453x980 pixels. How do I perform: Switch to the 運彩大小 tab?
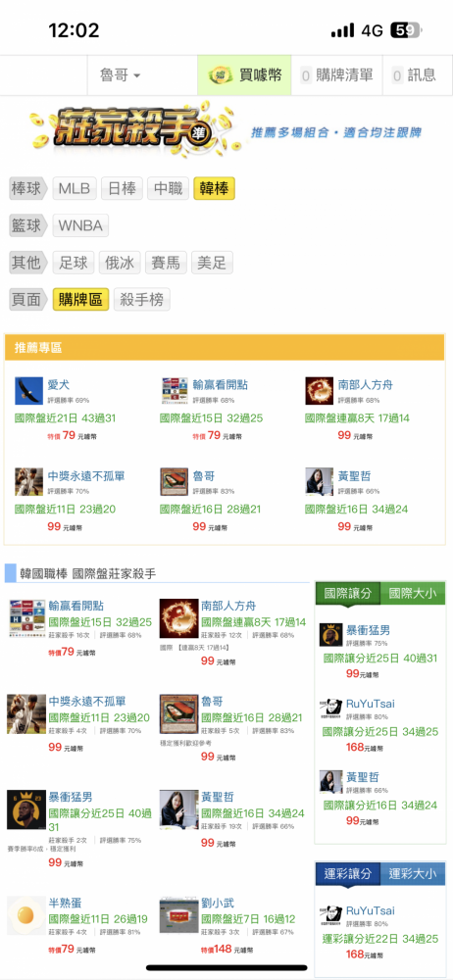point(413,873)
